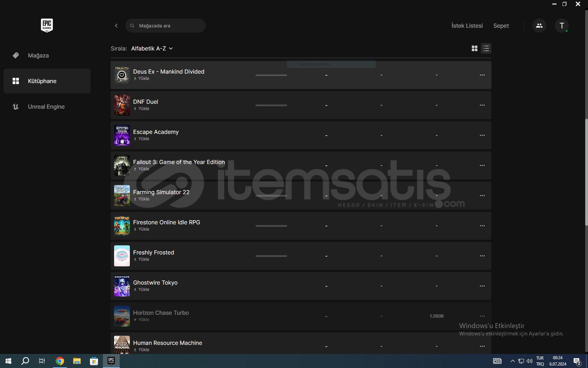Click Yükle under DNF Duel
The width and height of the screenshot is (588, 368).
click(x=141, y=109)
